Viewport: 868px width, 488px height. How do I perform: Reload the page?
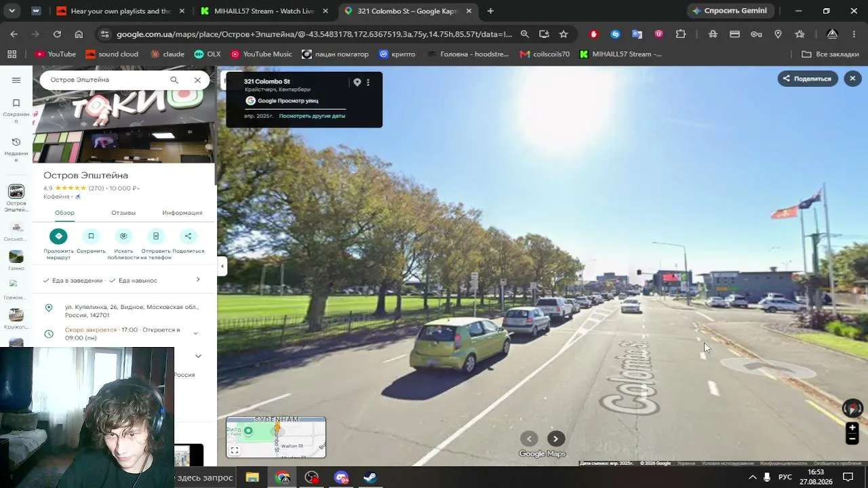57,34
